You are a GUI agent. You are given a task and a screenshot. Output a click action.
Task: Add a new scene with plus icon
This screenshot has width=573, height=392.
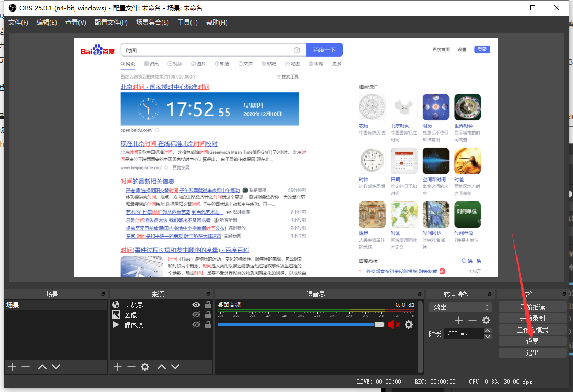[x=12, y=367]
